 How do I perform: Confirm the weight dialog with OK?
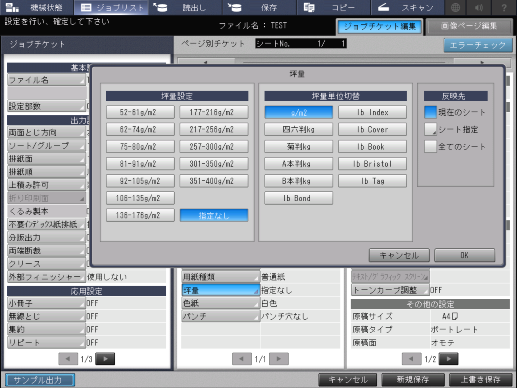(464, 255)
